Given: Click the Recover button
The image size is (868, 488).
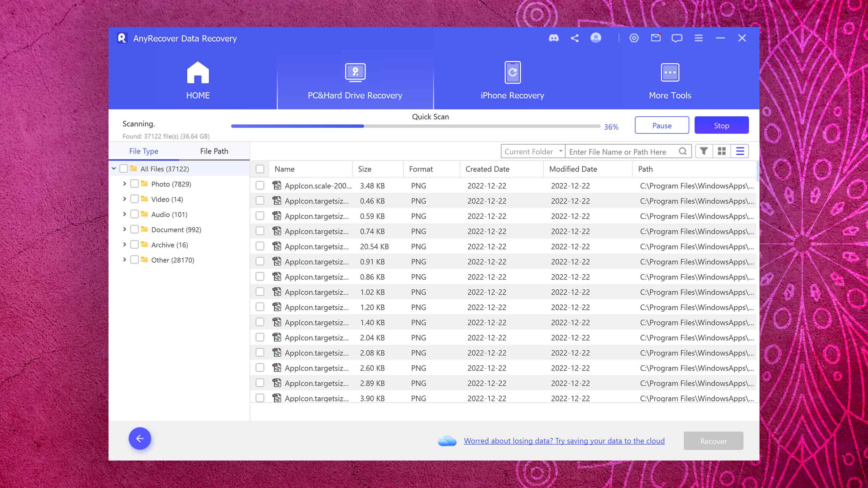Looking at the screenshot, I should (713, 441).
